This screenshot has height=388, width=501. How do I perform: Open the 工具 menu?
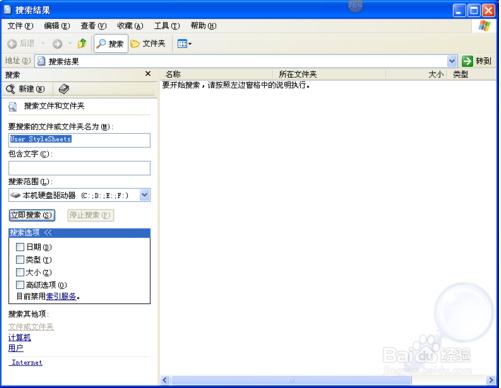point(167,26)
